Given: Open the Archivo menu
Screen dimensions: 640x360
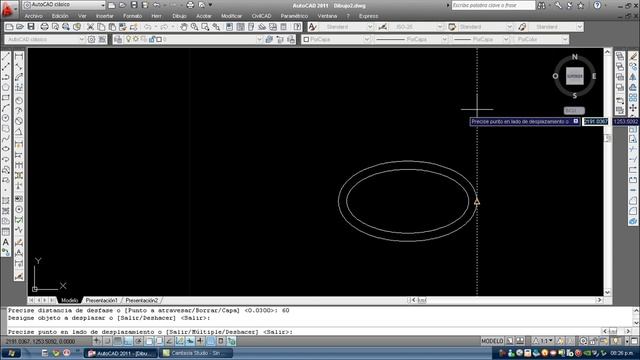Looking at the screenshot, I should (x=33, y=16).
